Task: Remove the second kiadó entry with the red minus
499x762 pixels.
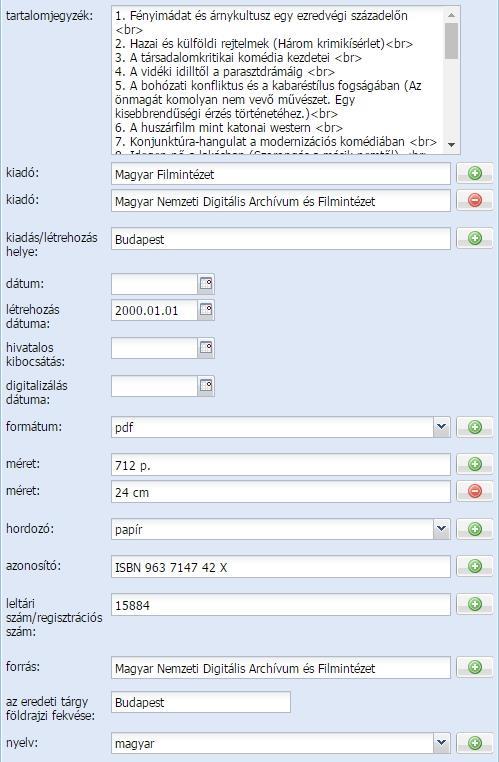Action: pyautogui.click(x=475, y=200)
